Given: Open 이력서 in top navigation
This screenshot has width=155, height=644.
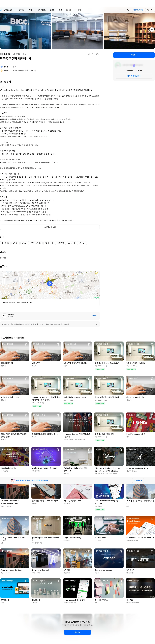Looking at the screenshot, I should click(x=31, y=10).
